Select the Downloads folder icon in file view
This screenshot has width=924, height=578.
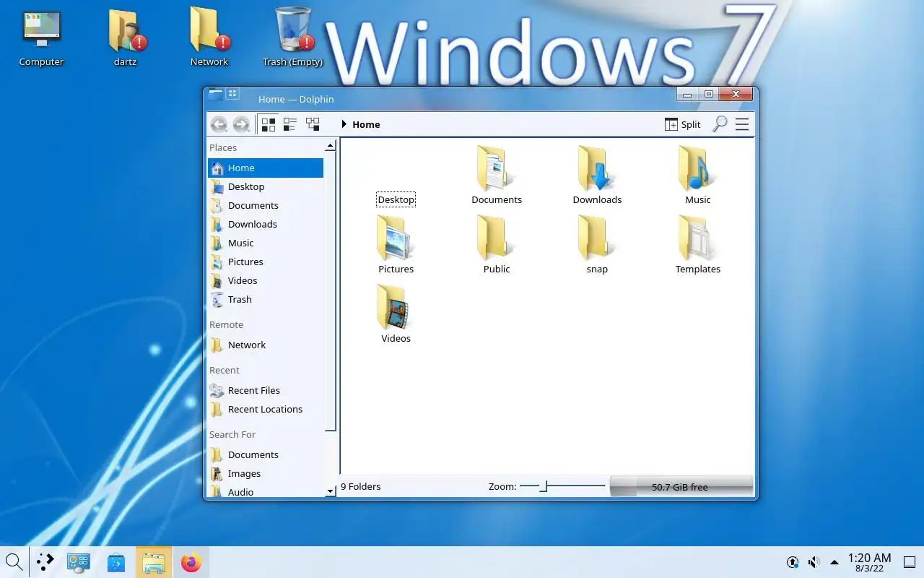(596, 168)
